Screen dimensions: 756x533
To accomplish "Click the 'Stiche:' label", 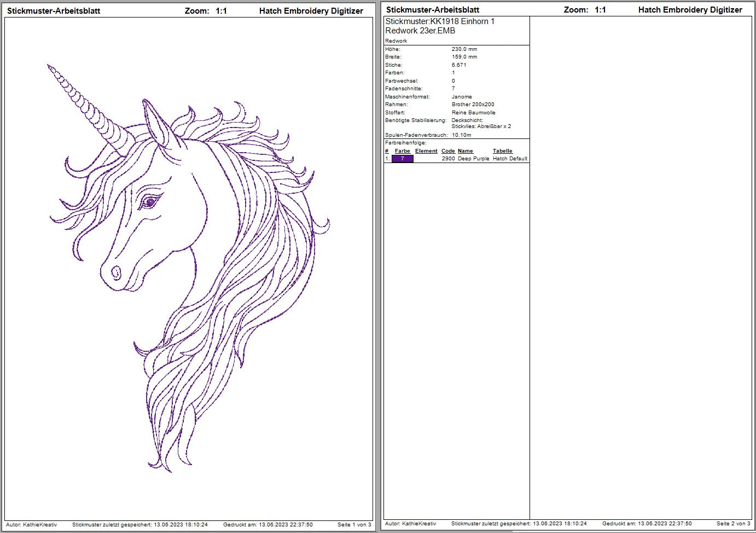I will 394,65.
